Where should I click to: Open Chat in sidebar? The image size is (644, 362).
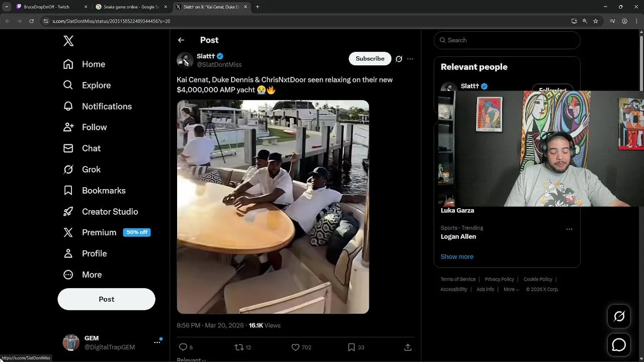(x=82, y=148)
